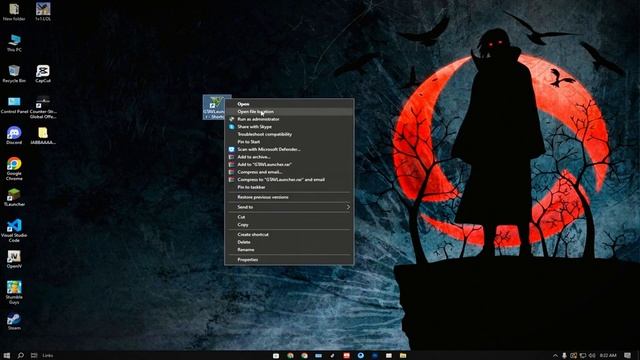Select the Recycle Bin desktop icon
The height and width of the screenshot is (360, 640).
pos(14,74)
